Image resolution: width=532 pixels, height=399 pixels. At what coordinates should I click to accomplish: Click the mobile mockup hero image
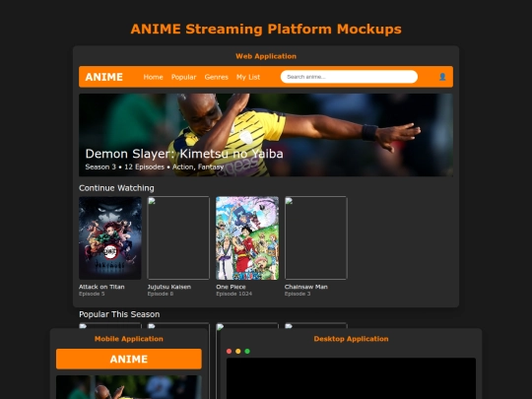pyautogui.click(x=129, y=387)
